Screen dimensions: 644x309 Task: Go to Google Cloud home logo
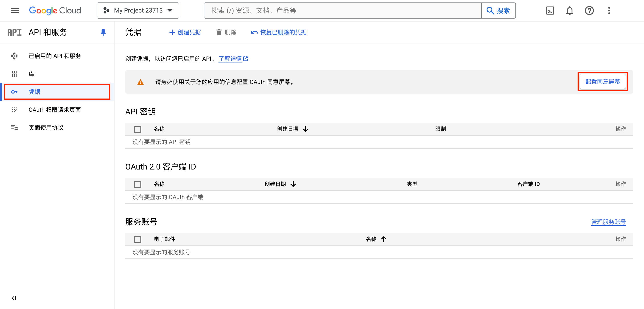tap(55, 11)
